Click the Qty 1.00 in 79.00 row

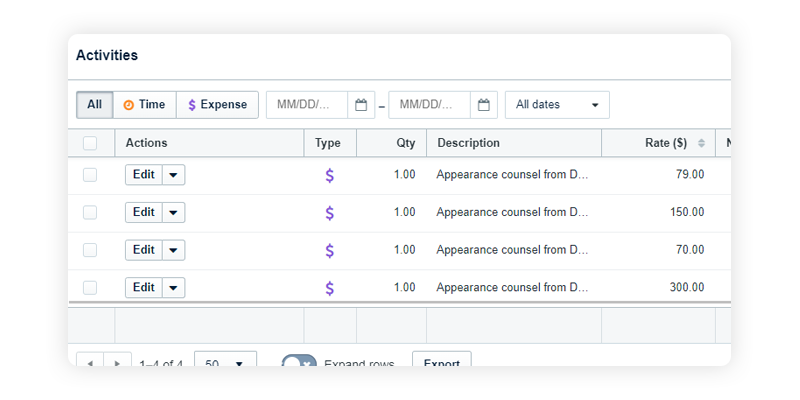(405, 174)
